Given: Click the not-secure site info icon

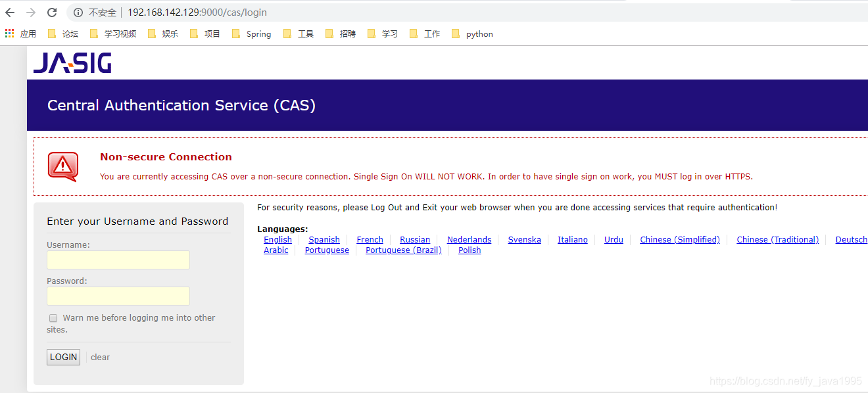Looking at the screenshot, I should [78, 12].
